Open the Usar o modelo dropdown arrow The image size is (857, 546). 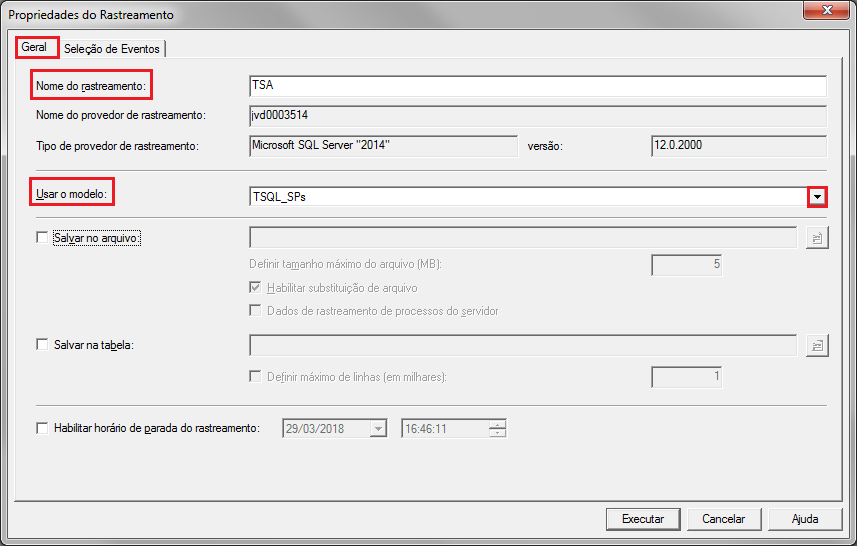[x=817, y=197]
